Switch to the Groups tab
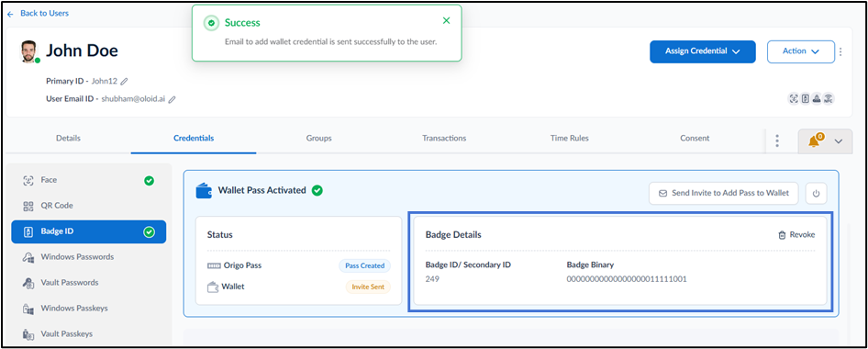This screenshot has width=868, height=349. [x=319, y=139]
